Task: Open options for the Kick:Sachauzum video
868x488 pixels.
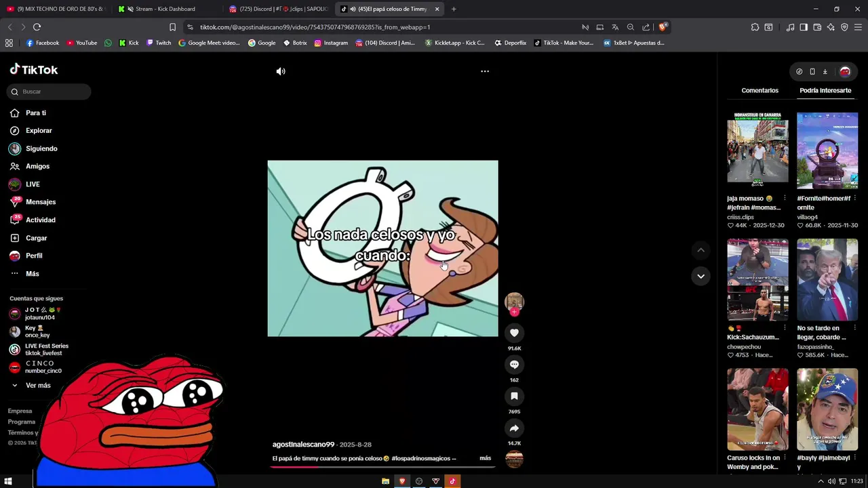Action: [x=785, y=328]
